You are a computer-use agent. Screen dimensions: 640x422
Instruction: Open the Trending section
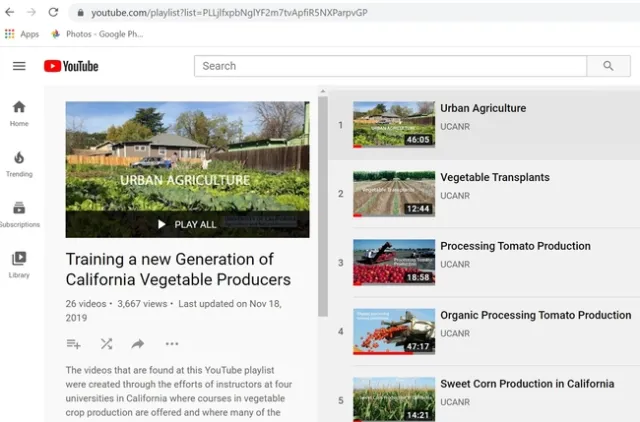[x=19, y=164]
